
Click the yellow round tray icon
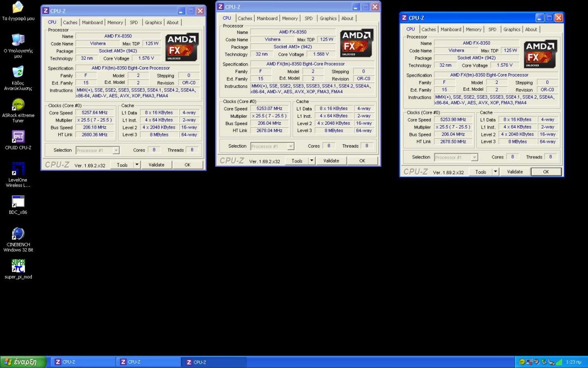point(522,362)
